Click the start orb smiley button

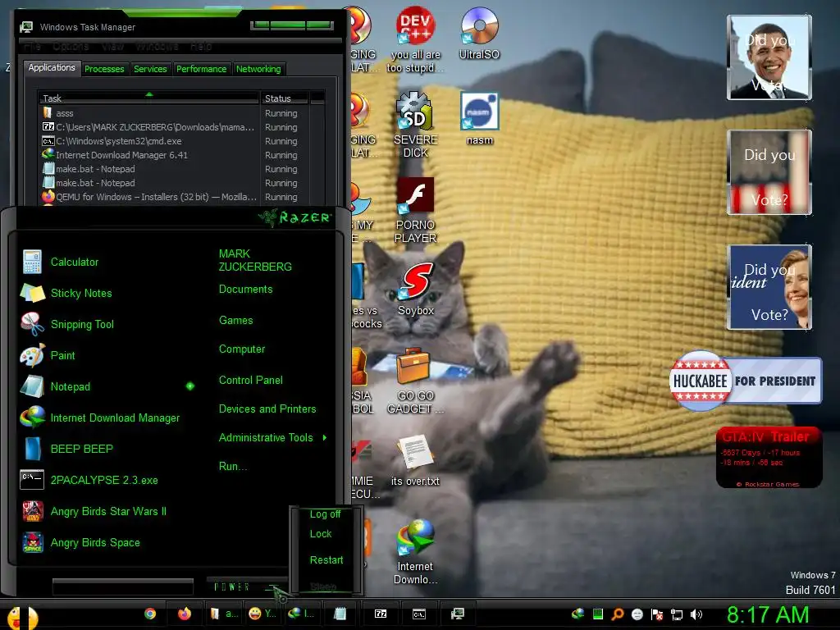point(22,617)
